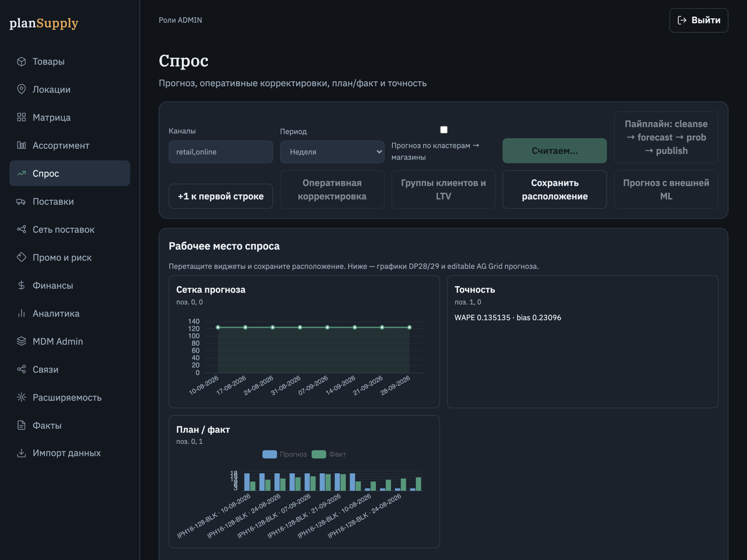Click the 28-09-2026 axis label in Сетка прогноза
Screen dimensions: 747x560
tap(396, 385)
